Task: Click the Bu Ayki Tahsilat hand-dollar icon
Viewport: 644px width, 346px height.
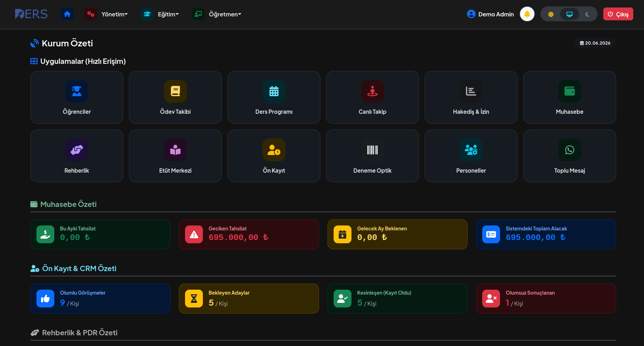Action: point(45,234)
